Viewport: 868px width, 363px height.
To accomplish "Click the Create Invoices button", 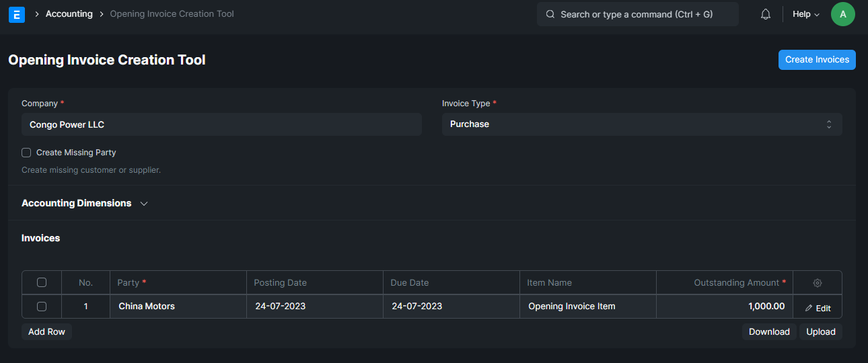I will point(817,59).
